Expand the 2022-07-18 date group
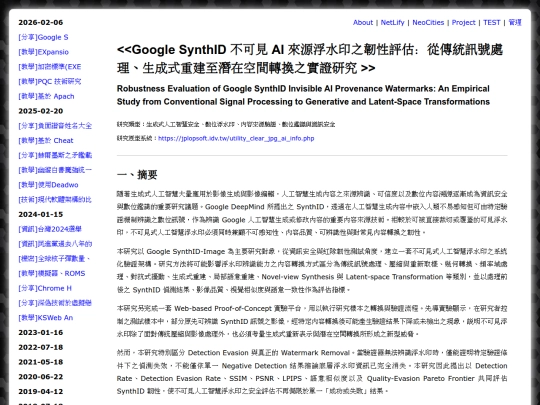The height and width of the screenshot is (405, 540). 41,347
